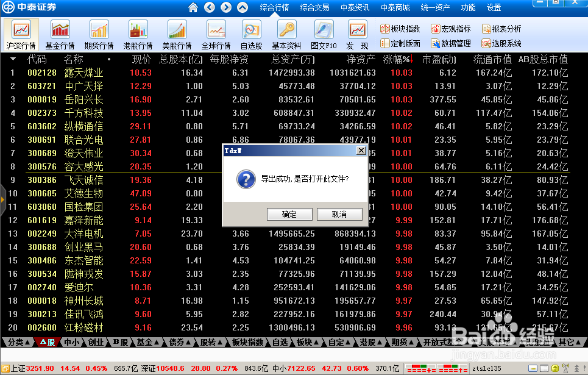Image resolution: width=588 pixels, height=375 pixels.
Task: Expand the 港股 bottom tab
Action: click(x=371, y=342)
